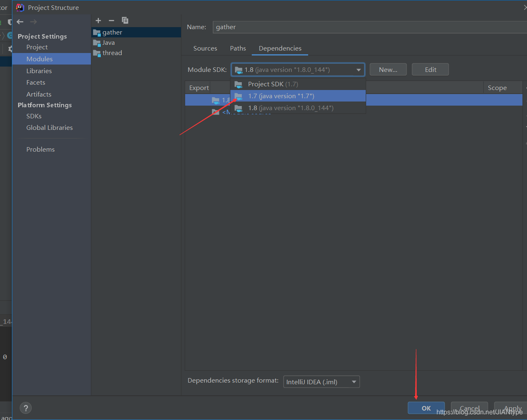Click the Apply button
The image size is (527, 420).
click(x=511, y=408)
